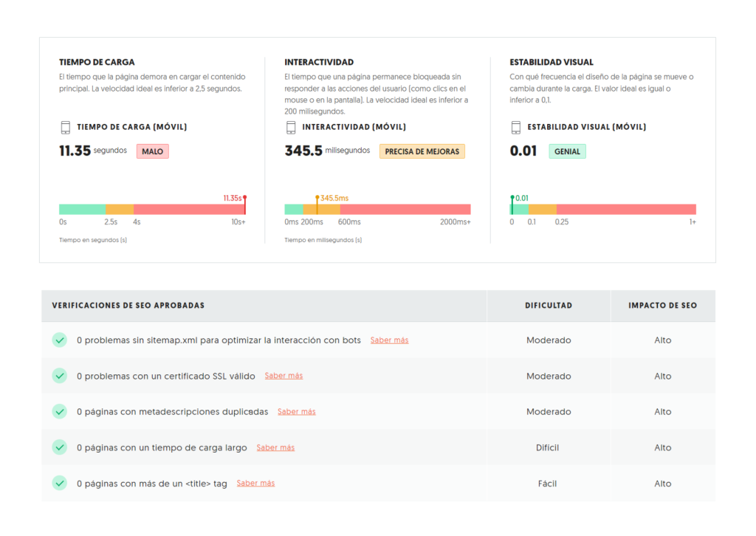Click the PRECISA DE MEJORAS badge
This screenshot has height=536, width=756.
point(422,151)
